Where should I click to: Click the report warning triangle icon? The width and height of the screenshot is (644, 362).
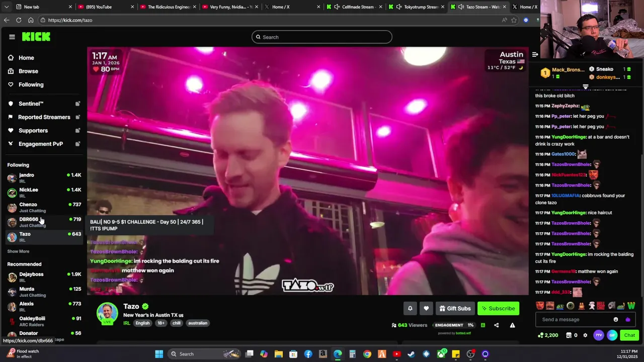click(x=512, y=325)
